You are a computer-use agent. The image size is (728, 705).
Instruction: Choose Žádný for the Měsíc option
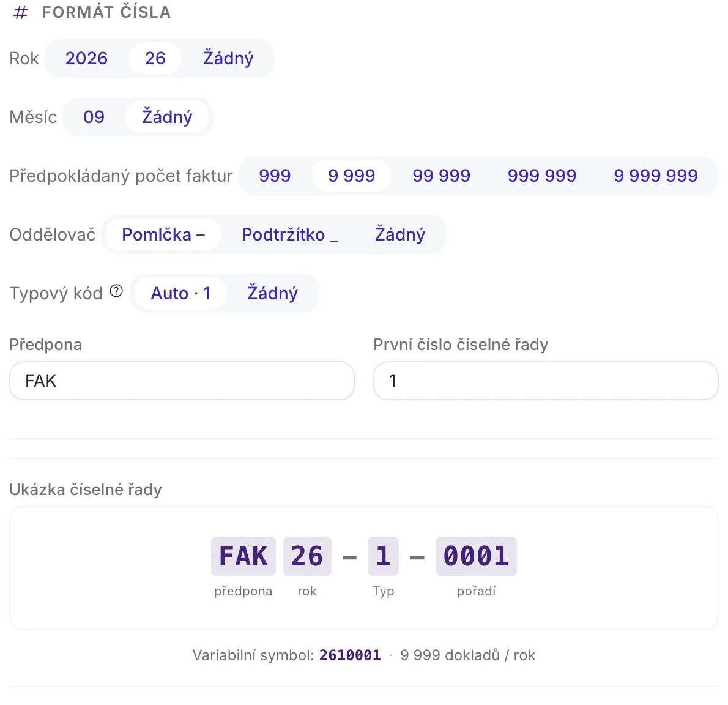pos(167,116)
